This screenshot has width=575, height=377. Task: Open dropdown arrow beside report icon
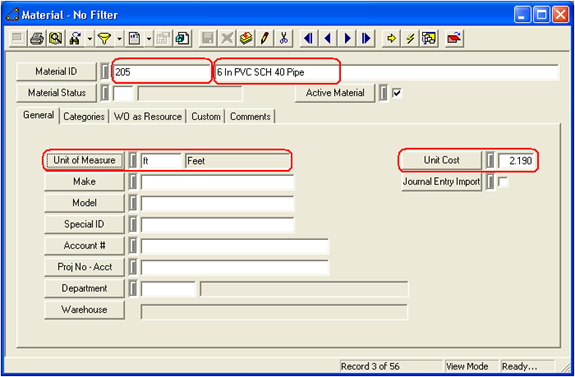(149, 38)
